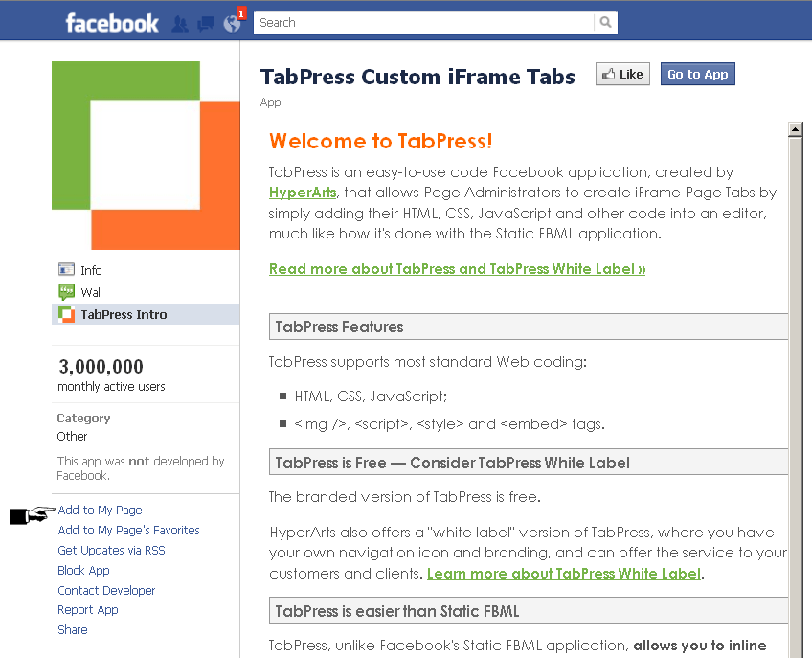Click the Wall speech-bubble icon
Image resolution: width=812 pixels, height=658 pixels.
pos(66,292)
